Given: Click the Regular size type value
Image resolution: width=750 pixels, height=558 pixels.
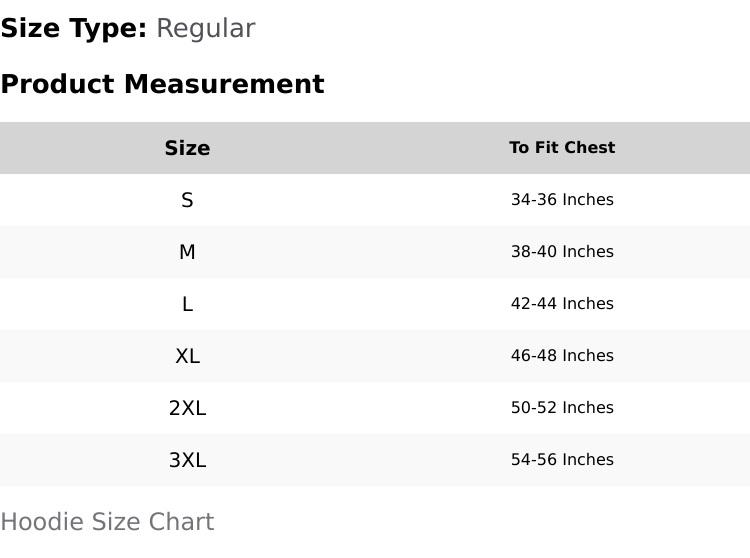Looking at the screenshot, I should click(206, 29).
